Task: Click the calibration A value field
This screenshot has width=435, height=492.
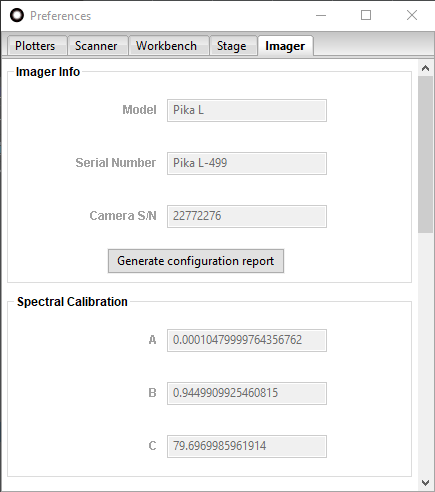Action: pyautogui.click(x=247, y=340)
